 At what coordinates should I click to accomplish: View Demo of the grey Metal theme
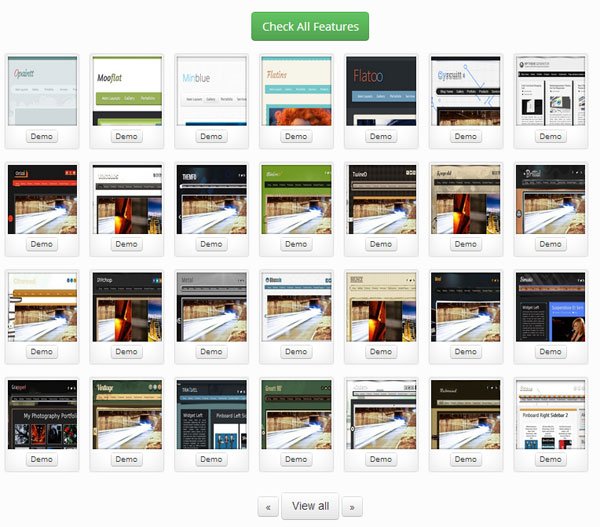click(212, 352)
